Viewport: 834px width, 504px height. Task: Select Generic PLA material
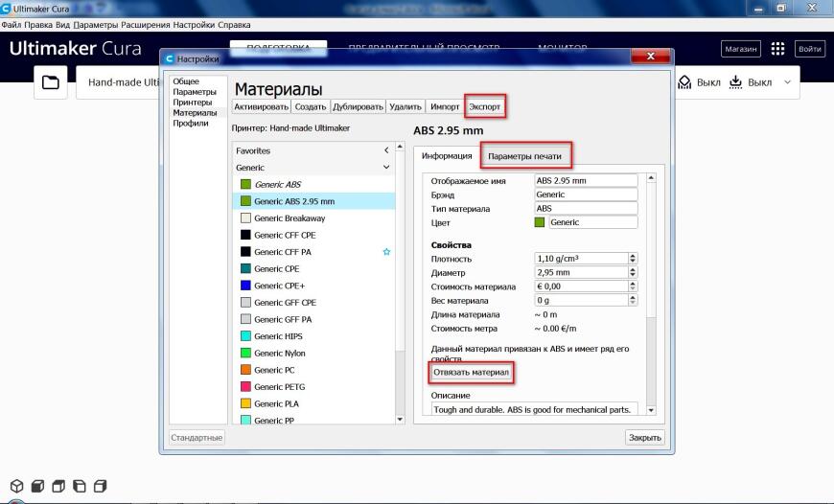[313, 403]
